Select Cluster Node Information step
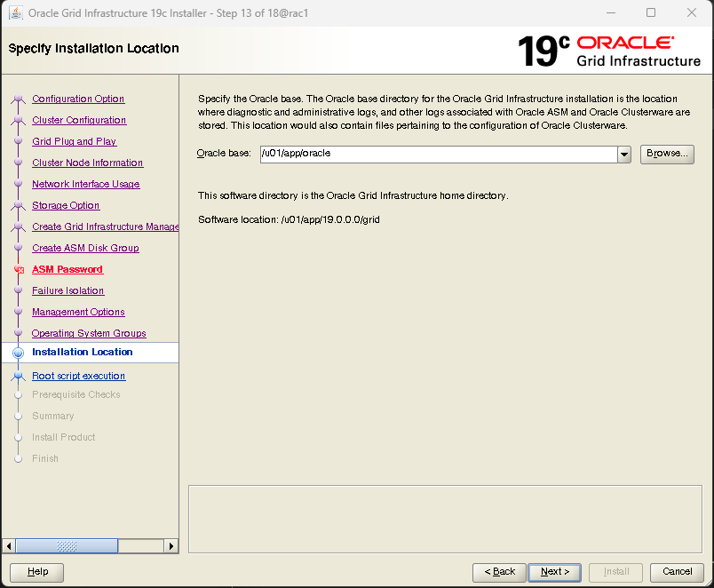 click(x=87, y=163)
